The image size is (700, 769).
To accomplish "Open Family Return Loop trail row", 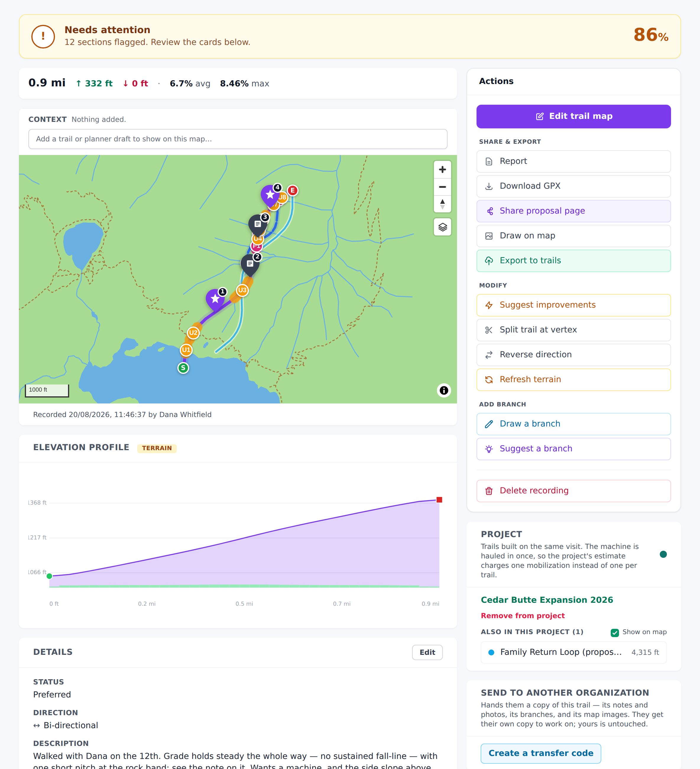I will [573, 652].
